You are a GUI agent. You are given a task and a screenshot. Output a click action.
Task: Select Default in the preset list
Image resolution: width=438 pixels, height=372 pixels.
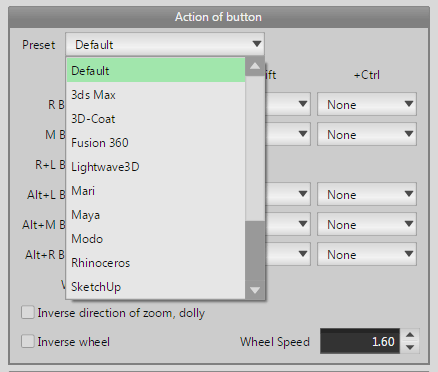[x=156, y=70]
